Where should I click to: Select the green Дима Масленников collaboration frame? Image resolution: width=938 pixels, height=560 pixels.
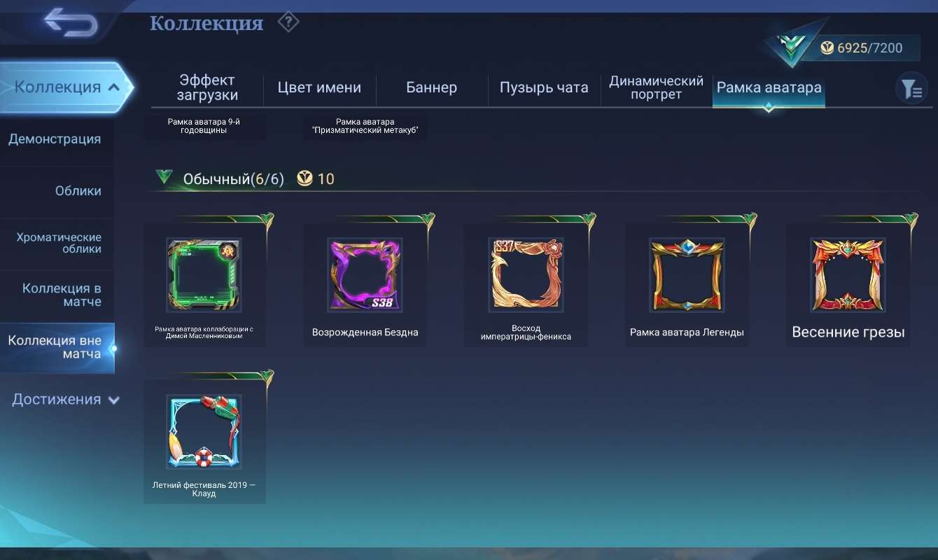tap(204, 284)
